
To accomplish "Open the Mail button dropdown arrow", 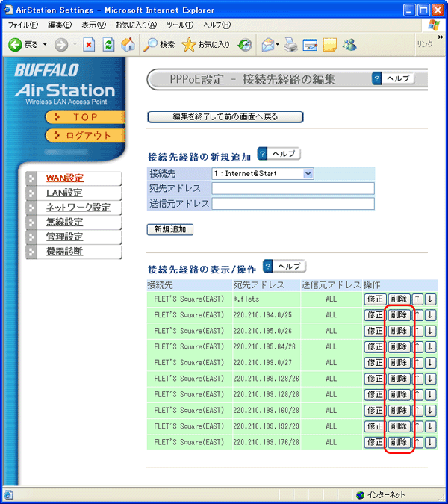I will click(x=277, y=44).
